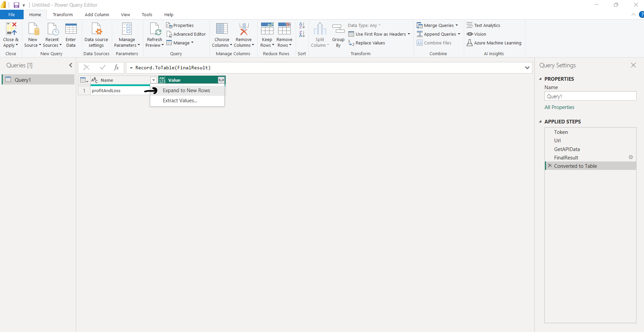Open the Help tab
Viewport: 644px width, 332px height.
[169, 14]
